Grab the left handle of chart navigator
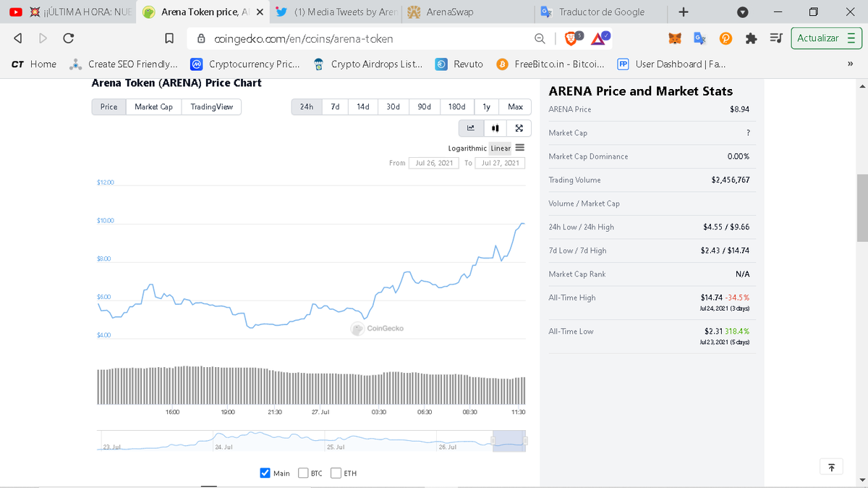 tap(493, 440)
